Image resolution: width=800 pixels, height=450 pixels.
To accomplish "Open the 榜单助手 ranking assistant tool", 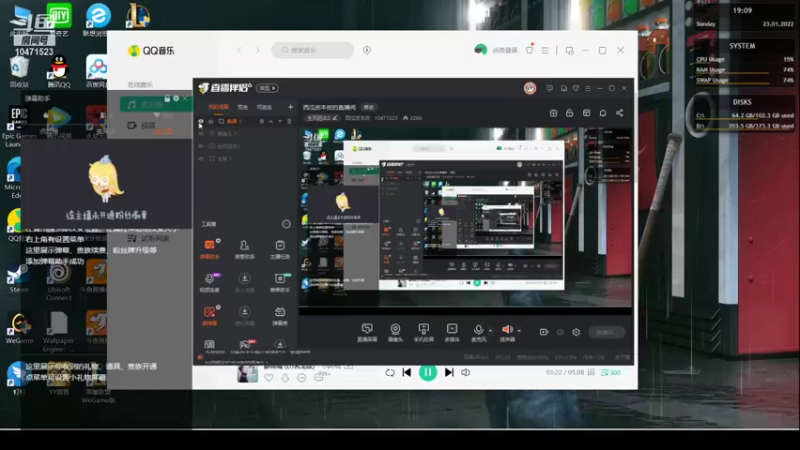I will (x=280, y=282).
